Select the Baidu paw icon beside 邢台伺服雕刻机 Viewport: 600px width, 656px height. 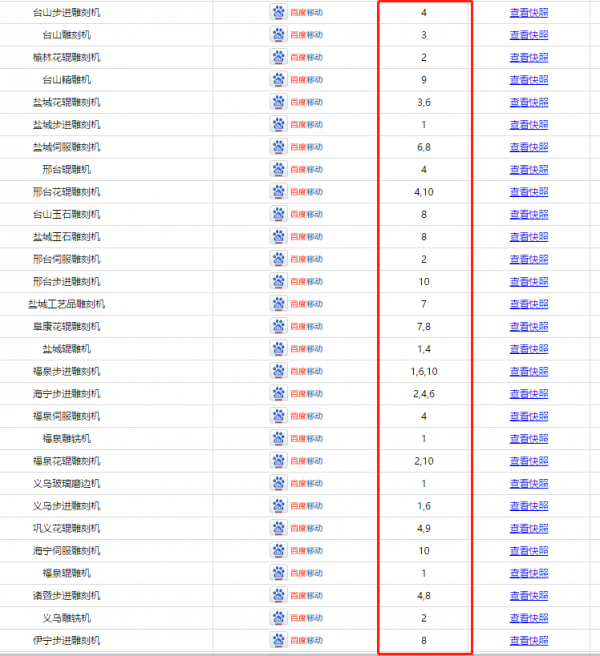(x=278, y=259)
